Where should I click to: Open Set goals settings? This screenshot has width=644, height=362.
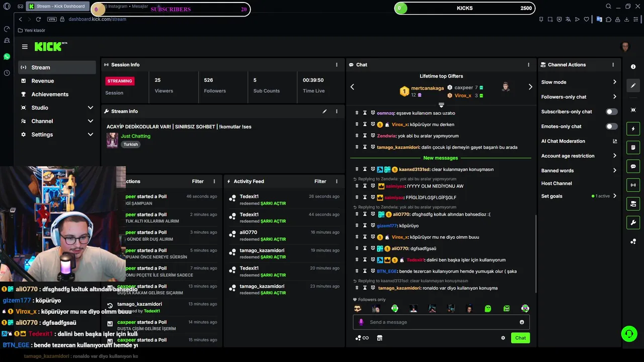click(x=579, y=196)
